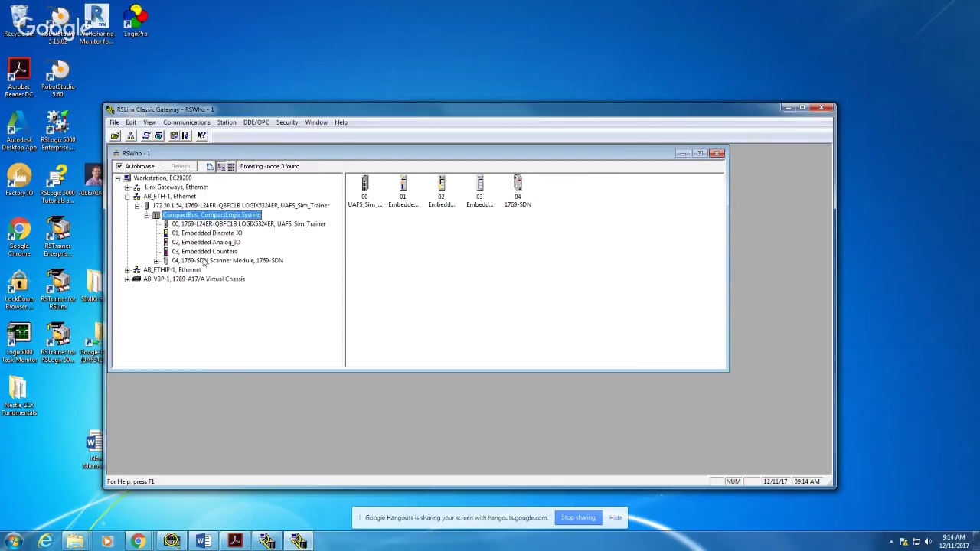This screenshot has width=980, height=551.
Task: Open the DDE/OPC menu
Action: tap(256, 122)
